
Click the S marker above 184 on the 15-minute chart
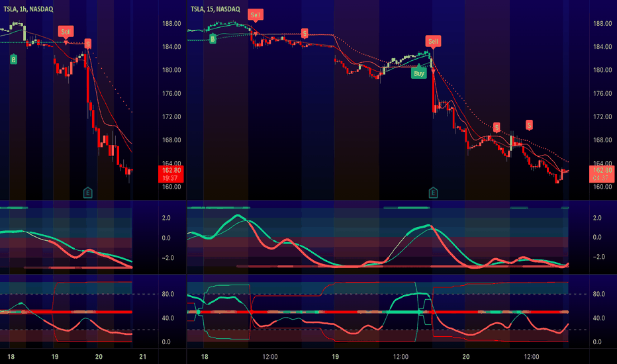[x=305, y=34]
